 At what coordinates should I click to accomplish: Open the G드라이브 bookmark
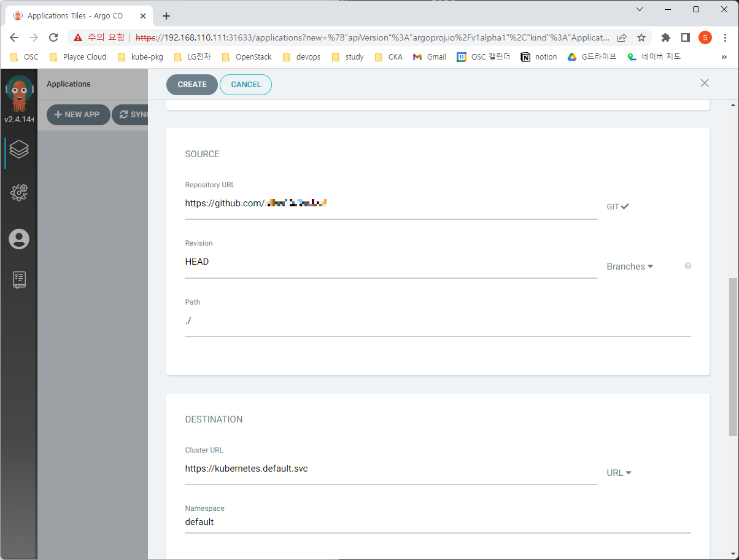coord(592,57)
